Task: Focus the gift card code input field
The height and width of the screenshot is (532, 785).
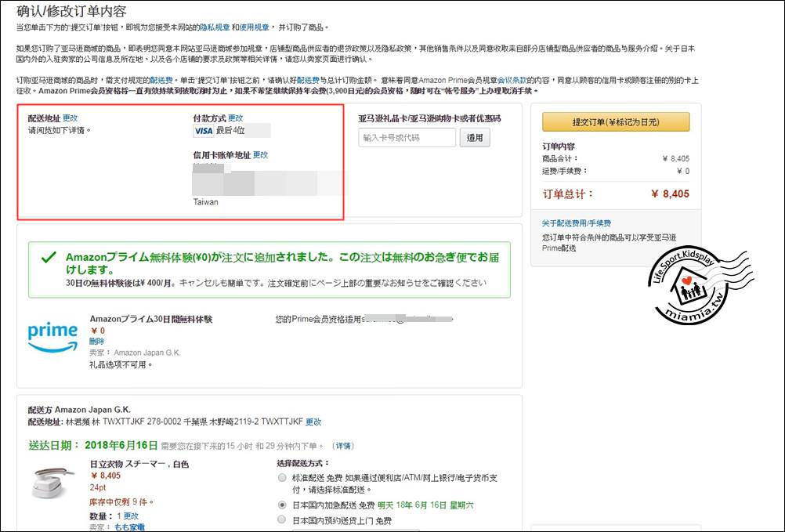Action: tap(407, 138)
